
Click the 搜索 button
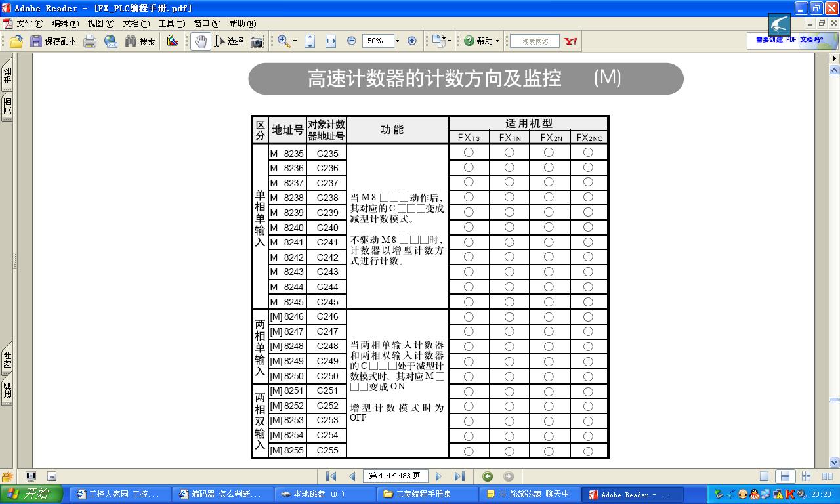140,41
